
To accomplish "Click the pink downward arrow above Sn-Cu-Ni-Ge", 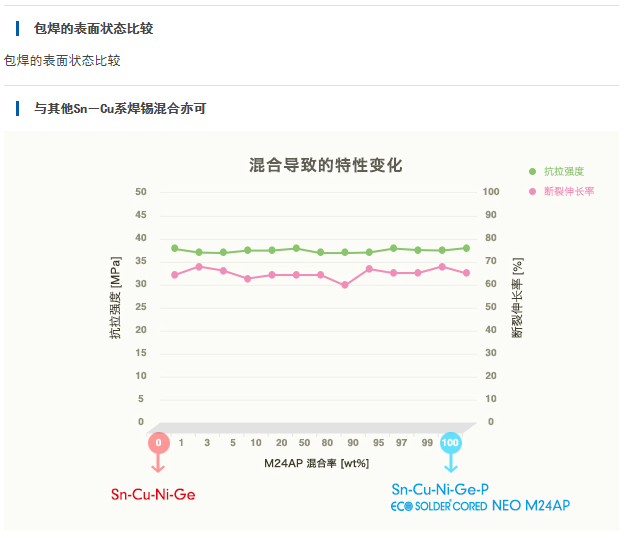I will pos(158,464).
